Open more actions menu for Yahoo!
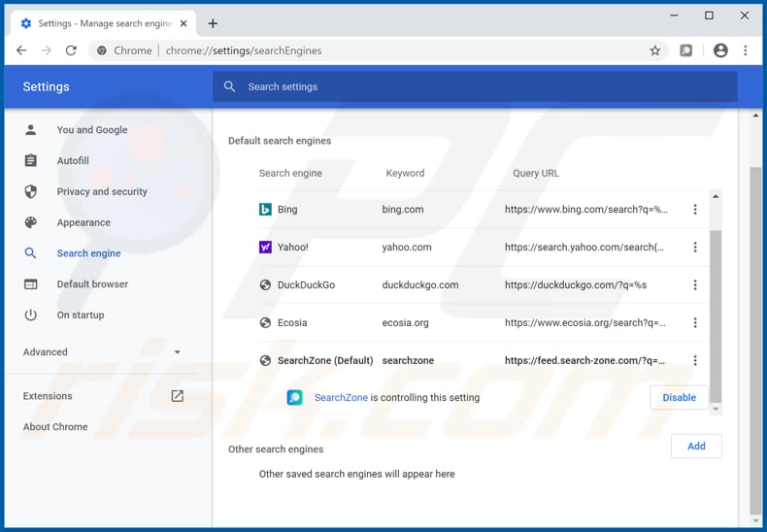The image size is (767, 532). (x=695, y=248)
